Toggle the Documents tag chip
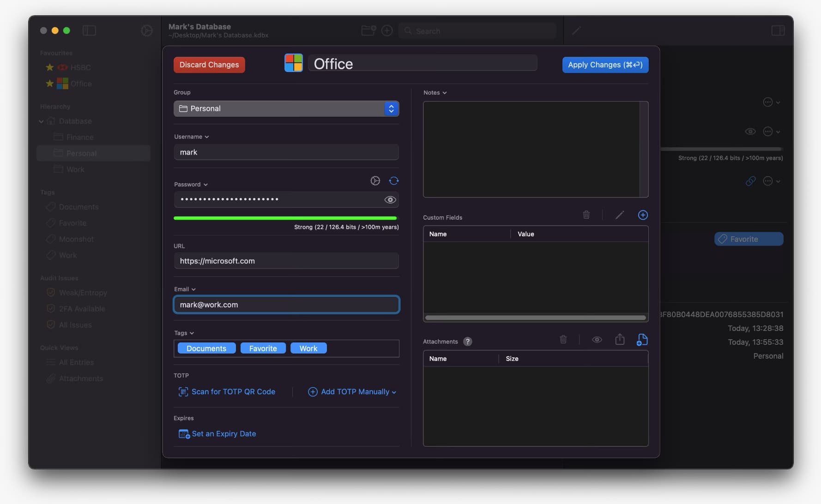Image resolution: width=821 pixels, height=504 pixels. pyautogui.click(x=206, y=348)
